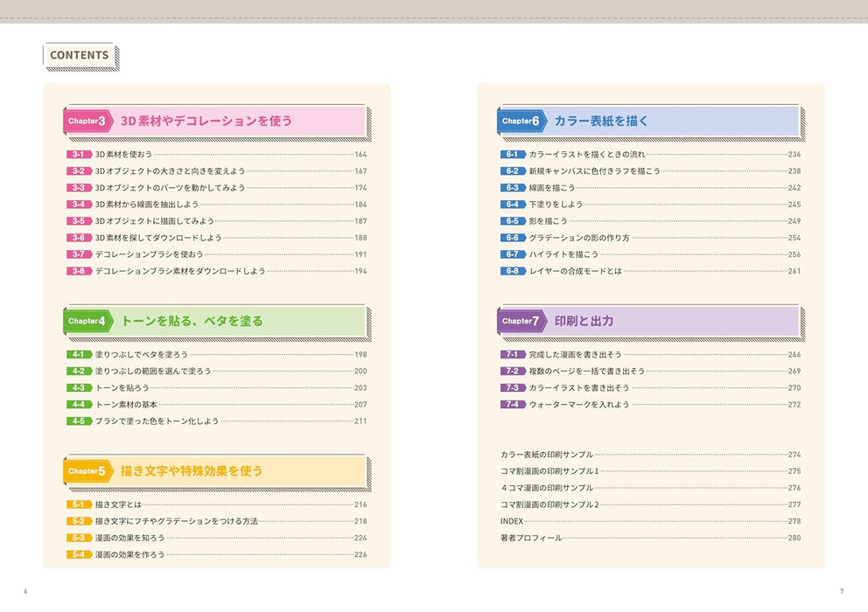
Task: Click page number 274 for カラー表紙の印刷サンプル
Action: pos(794,455)
